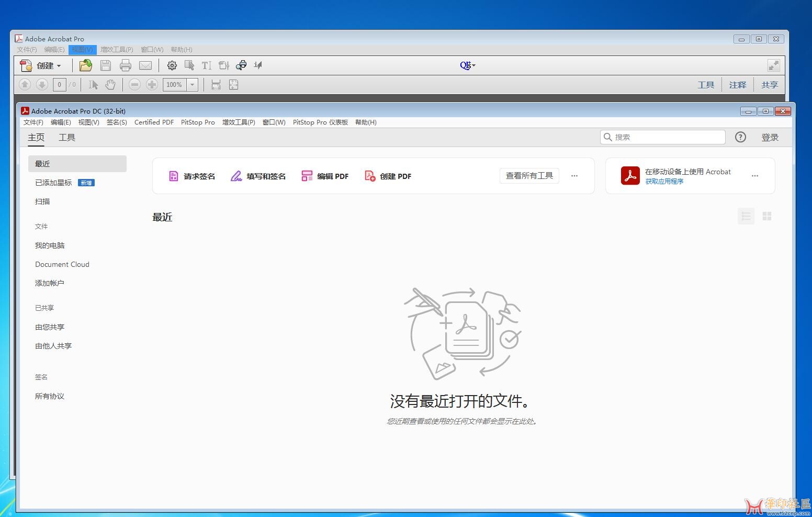Click the Print icon in Acrobat Pro toolbar
812x517 pixels.
[126, 65]
